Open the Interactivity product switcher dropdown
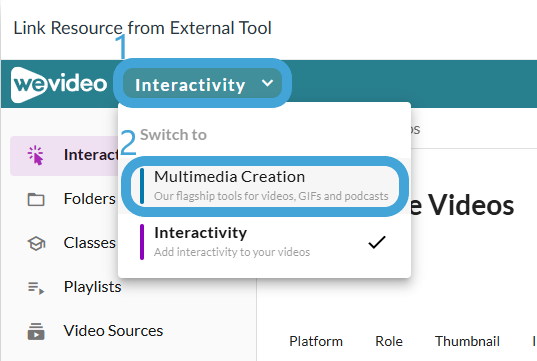Screen dimensions: 537x361 click(202, 84)
